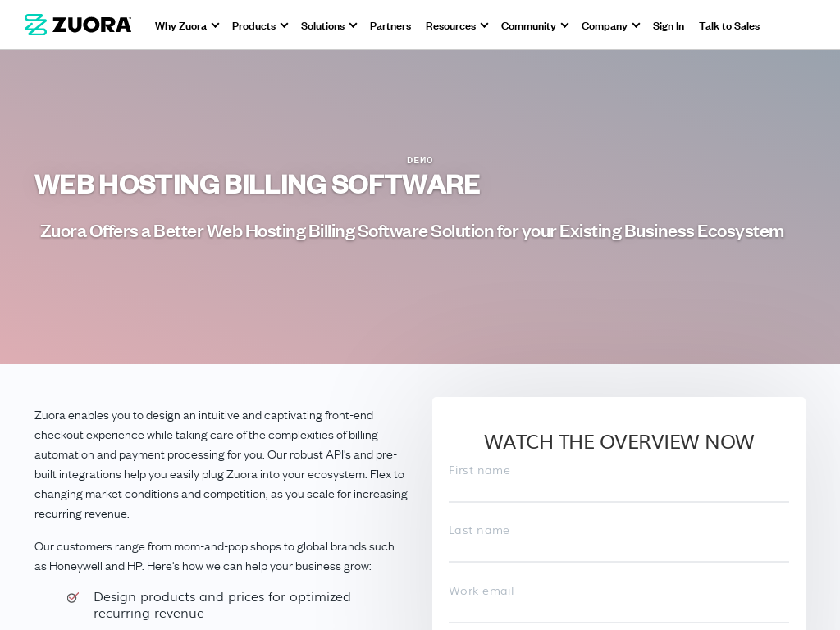Viewport: 840px width, 630px height.
Task: Focus the First name input field
Action: coord(619,482)
